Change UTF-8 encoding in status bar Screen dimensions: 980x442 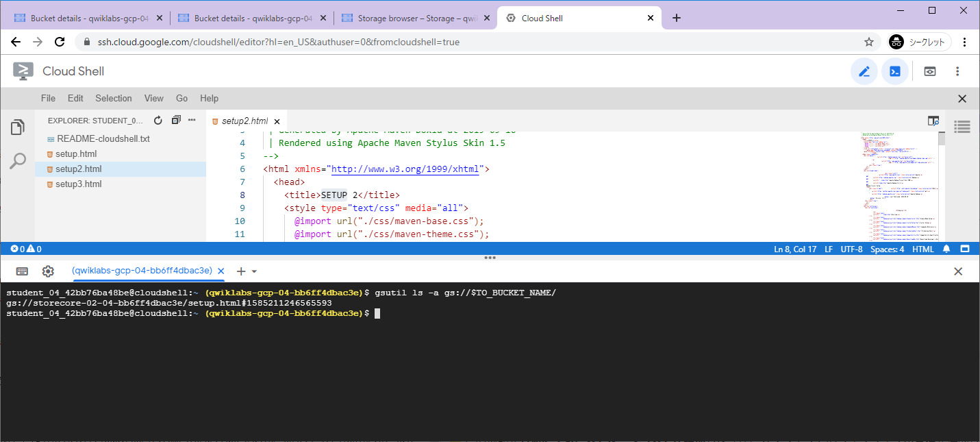(851, 249)
